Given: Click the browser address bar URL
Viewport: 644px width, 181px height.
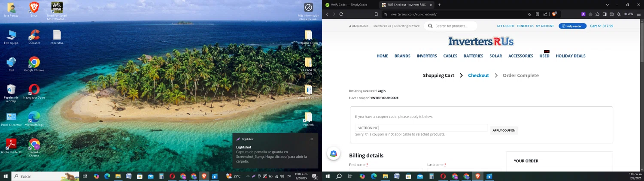Looking at the screenshot, I should (x=413, y=14).
